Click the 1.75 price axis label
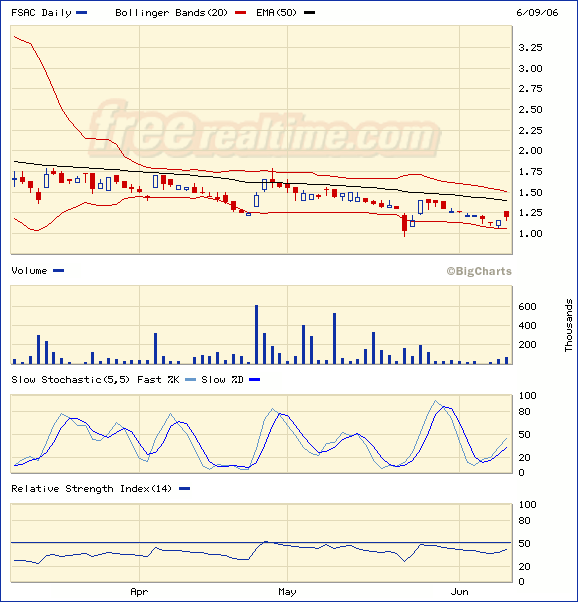Viewport: 578px width, 602px height. (x=530, y=172)
